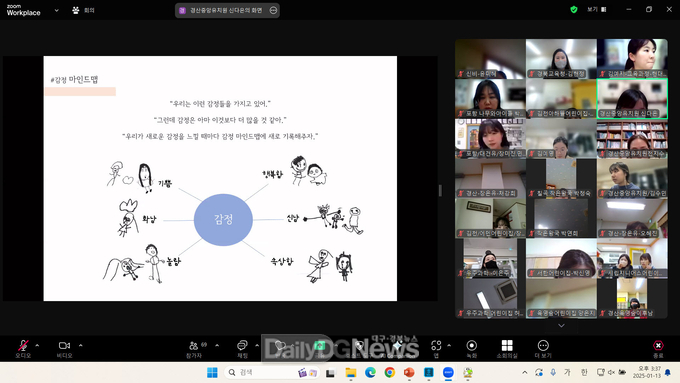
Task: Open Google Chrome from the taskbar
Action: point(389,372)
